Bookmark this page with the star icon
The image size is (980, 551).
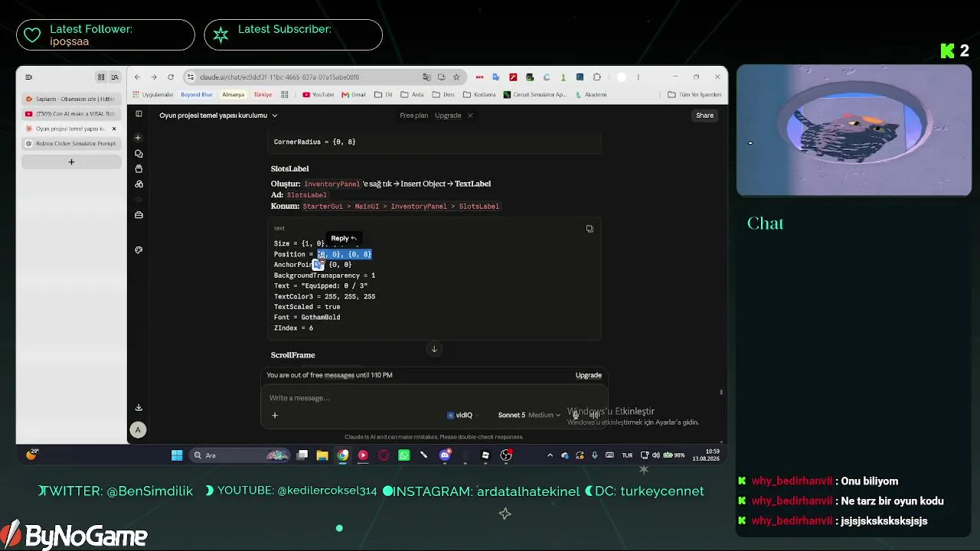456,77
